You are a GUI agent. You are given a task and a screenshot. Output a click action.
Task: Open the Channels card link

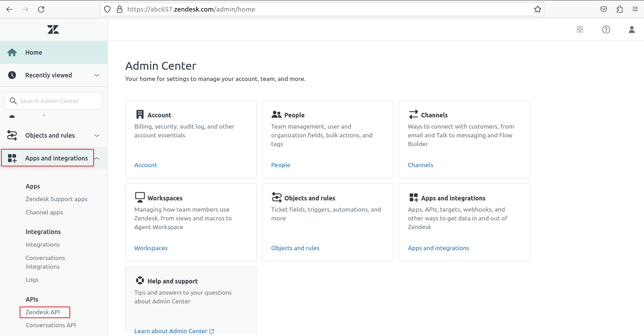pos(420,165)
